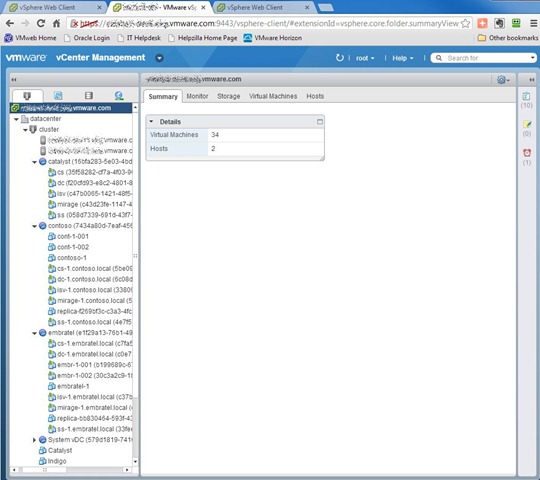Collapse the catalyst resource pool

coord(34,162)
